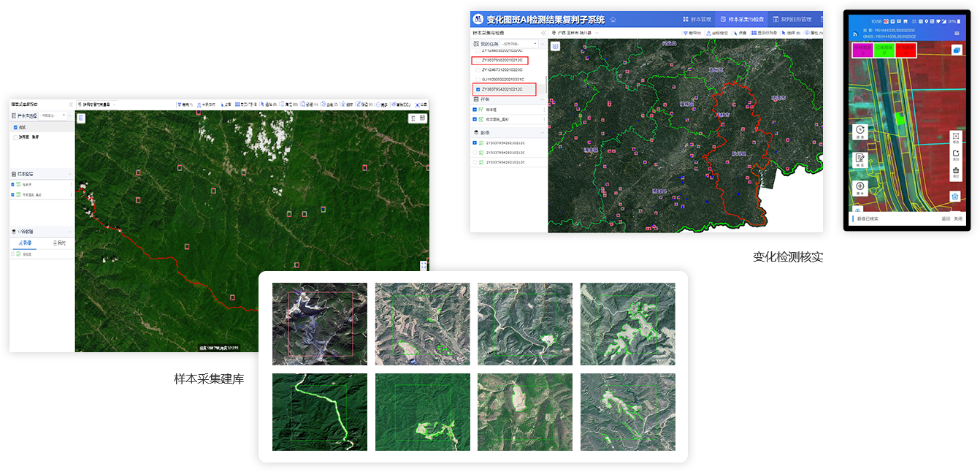Tap the hamburger menu icon in mobile header
This screenshot has height=472, width=980.
point(957,34)
